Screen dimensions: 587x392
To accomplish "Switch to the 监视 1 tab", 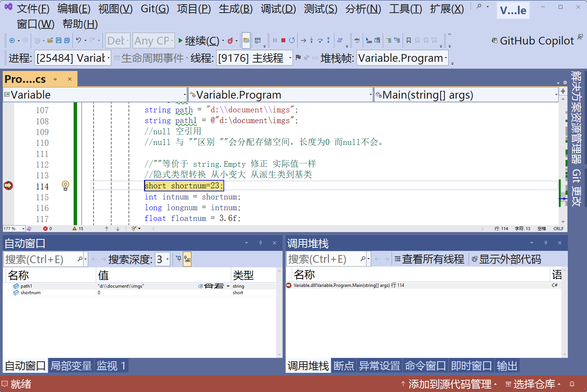I will point(111,366).
